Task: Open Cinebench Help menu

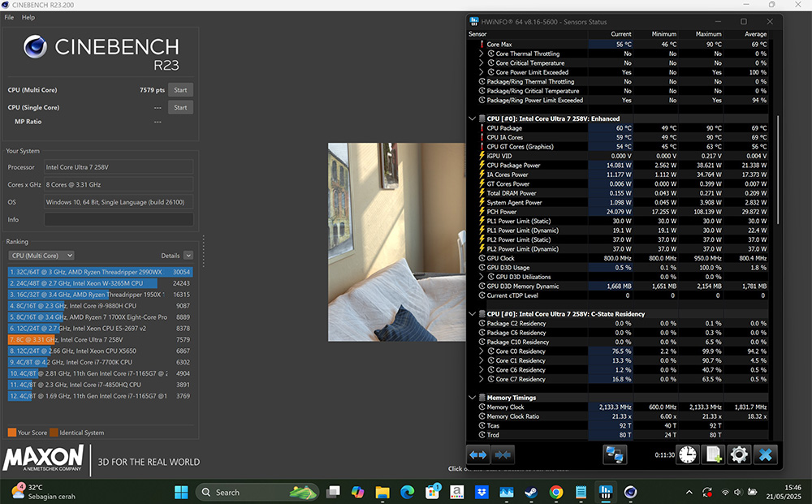Action: [28, 17]
